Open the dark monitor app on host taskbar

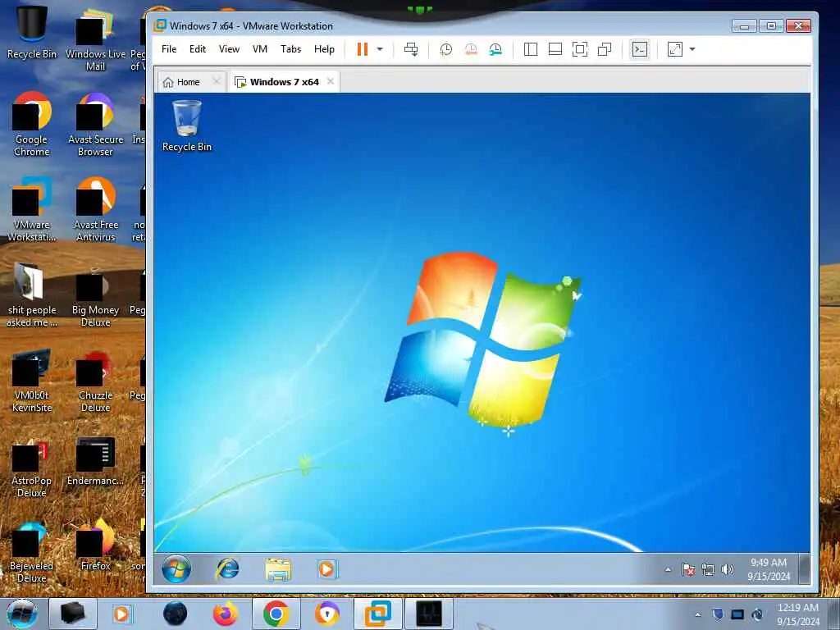[x=428, y=614]
